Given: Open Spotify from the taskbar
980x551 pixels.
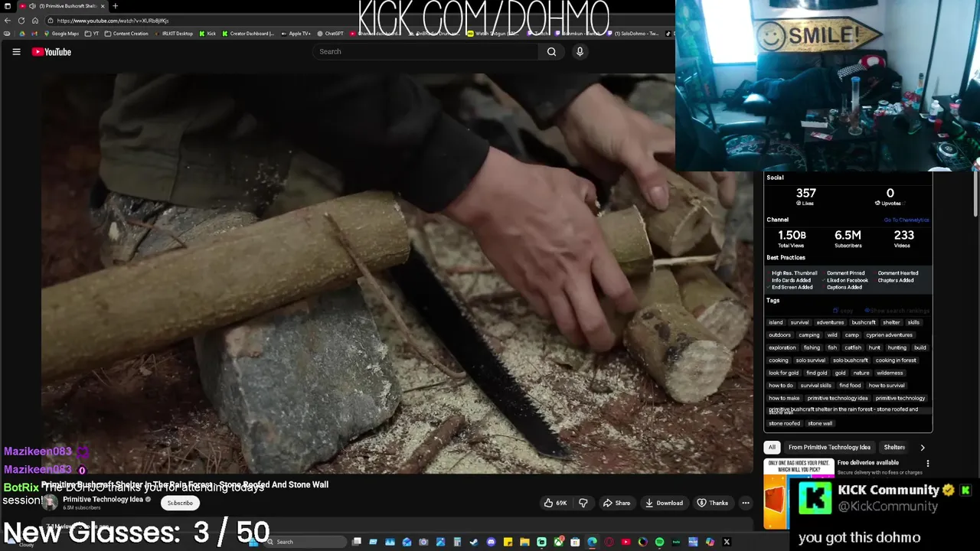Looking at the screenshot, I should (x=660, y=542).
